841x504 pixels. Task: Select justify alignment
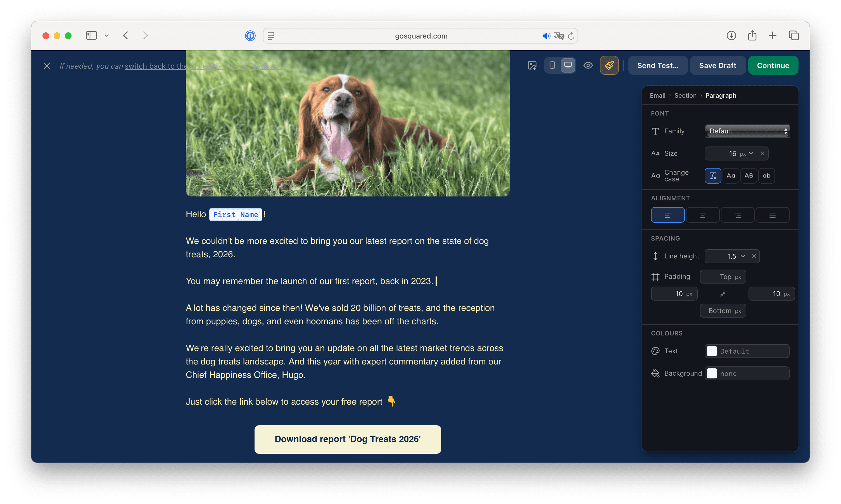pos(772,215)
